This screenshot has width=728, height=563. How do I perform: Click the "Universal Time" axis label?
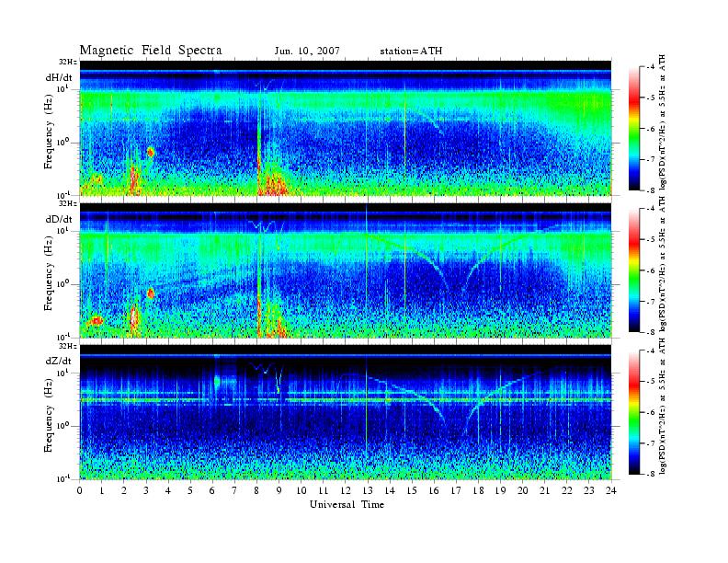click(347, 504)
